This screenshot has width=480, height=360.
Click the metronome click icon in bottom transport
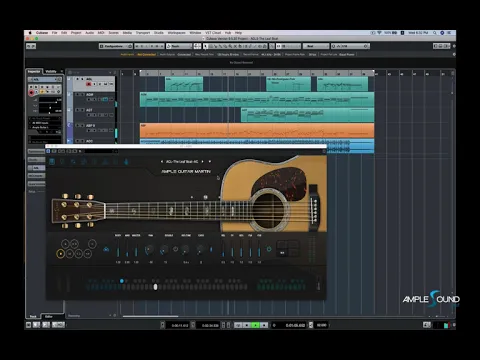click(x=311, y=325)
